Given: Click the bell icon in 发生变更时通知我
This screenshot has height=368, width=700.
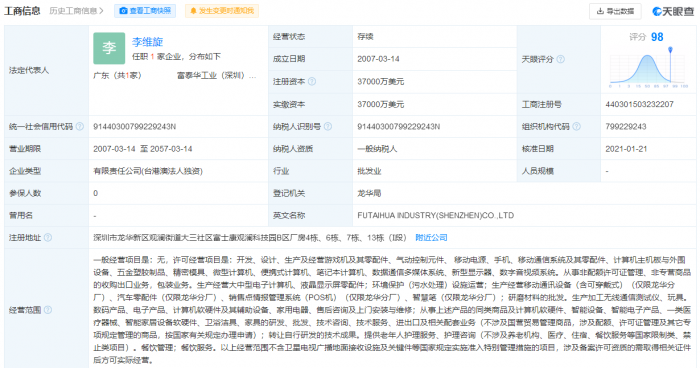Looking at the screenshot, I should (193, 11).
